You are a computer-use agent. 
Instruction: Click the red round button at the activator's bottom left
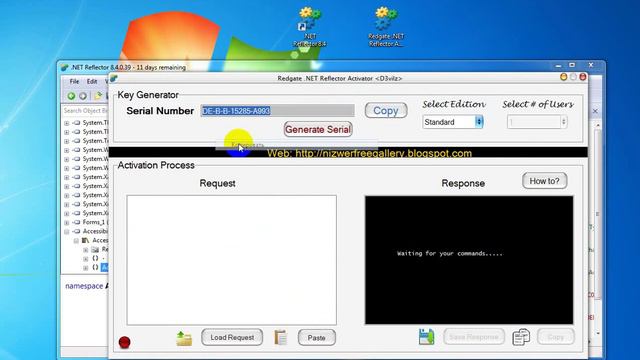point(124,342)
